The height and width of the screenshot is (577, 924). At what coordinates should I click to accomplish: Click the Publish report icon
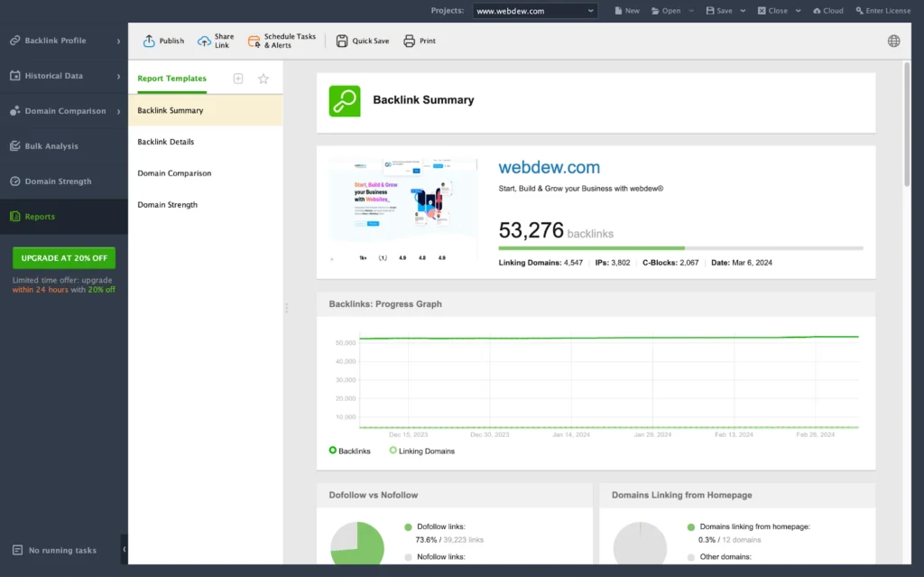point(149,40)
